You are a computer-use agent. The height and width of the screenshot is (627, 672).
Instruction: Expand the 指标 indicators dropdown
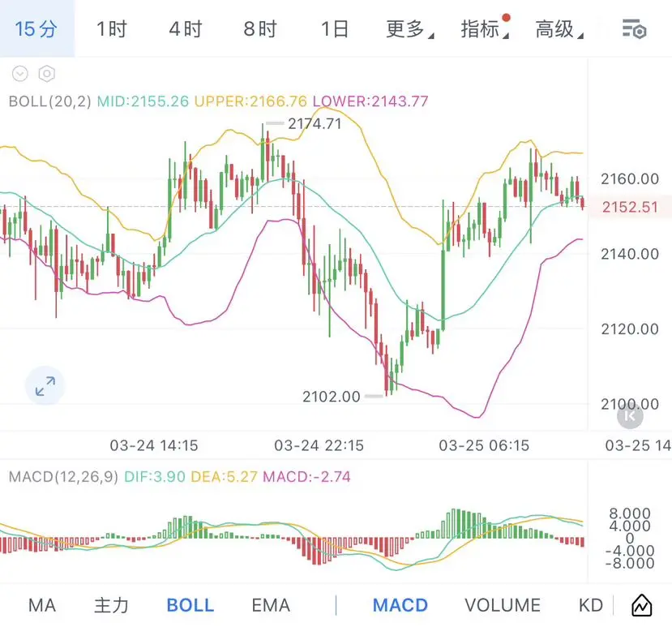click(x=483, y=30)
